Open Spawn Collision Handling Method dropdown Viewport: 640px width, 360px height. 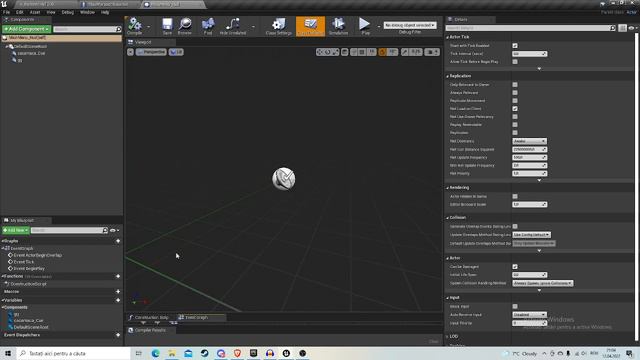coord(543,283)
